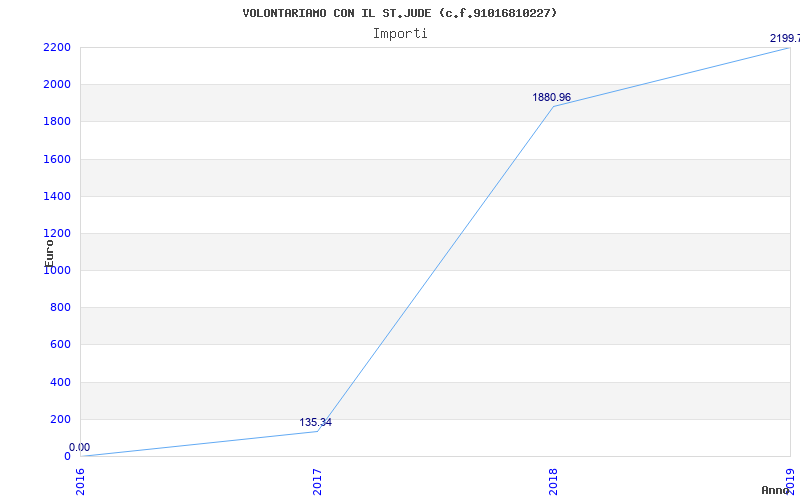Viewport: 800px width, 500px height.
Task: Click the 2200 y-axis value
Action: 57,47
